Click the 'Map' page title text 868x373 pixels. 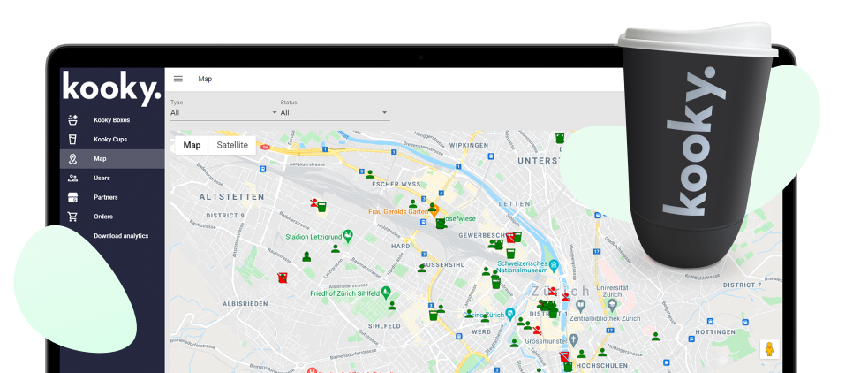click(205, 79)
